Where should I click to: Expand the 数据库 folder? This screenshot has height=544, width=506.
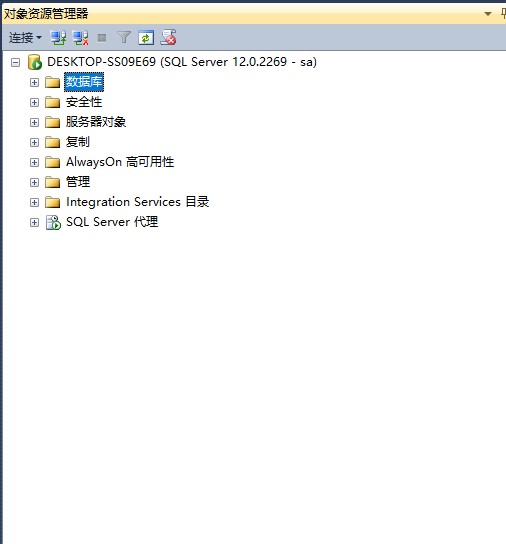[x=34, y=82]
